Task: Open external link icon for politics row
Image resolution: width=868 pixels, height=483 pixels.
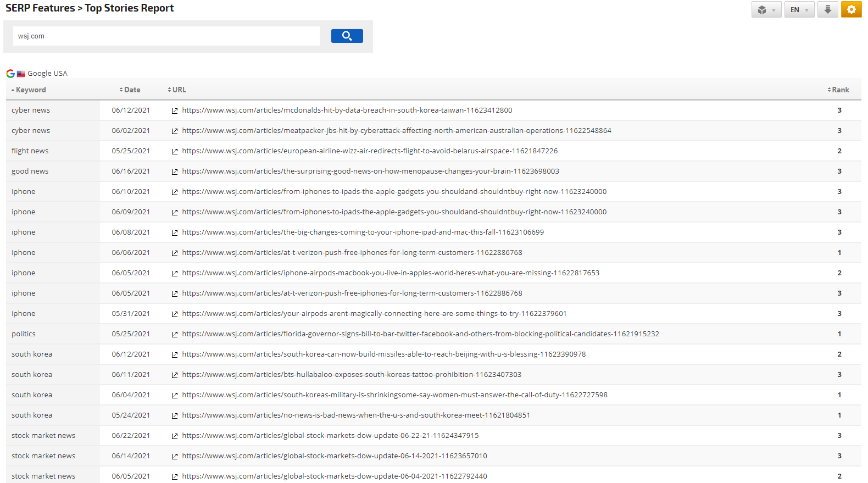Action: click(175, 335)
